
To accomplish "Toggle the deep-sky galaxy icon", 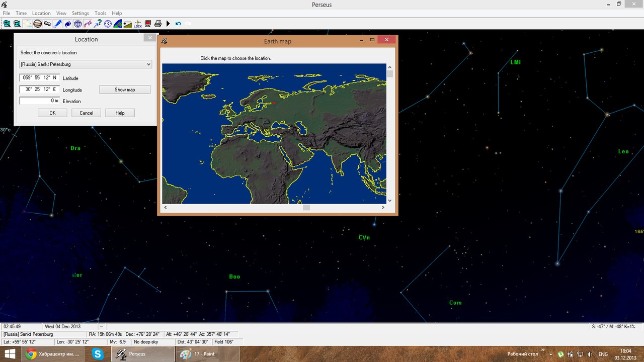I will tap(67, 24).
